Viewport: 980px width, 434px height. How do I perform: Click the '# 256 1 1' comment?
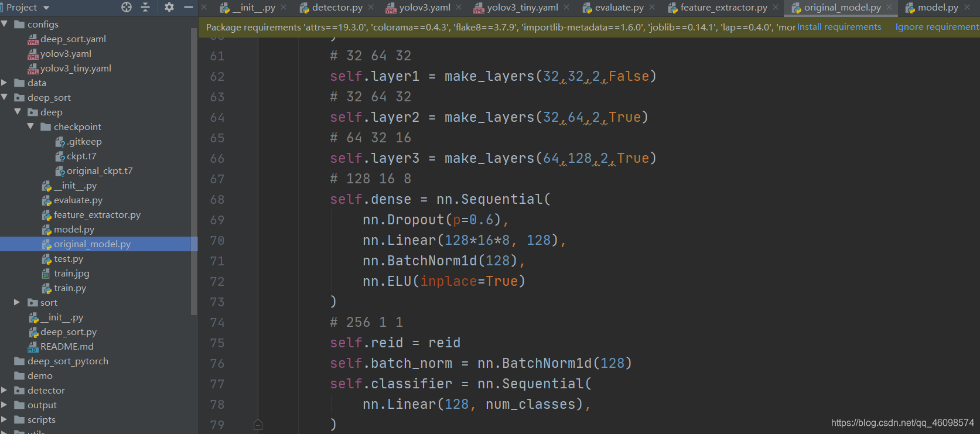366,322
